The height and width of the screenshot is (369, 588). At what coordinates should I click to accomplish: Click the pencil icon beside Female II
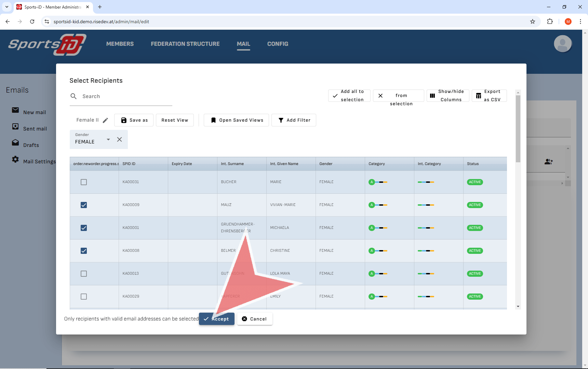click(x=105, y=120)
